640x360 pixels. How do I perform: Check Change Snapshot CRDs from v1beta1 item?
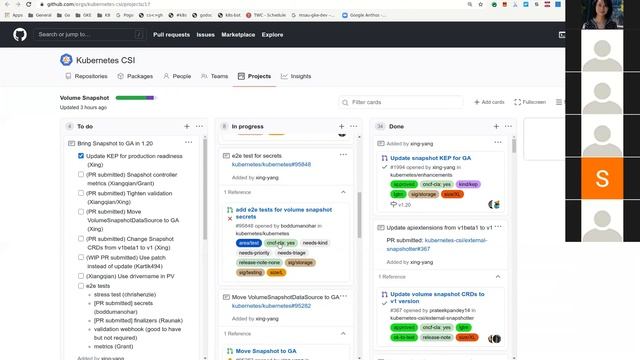click(81, 239)
